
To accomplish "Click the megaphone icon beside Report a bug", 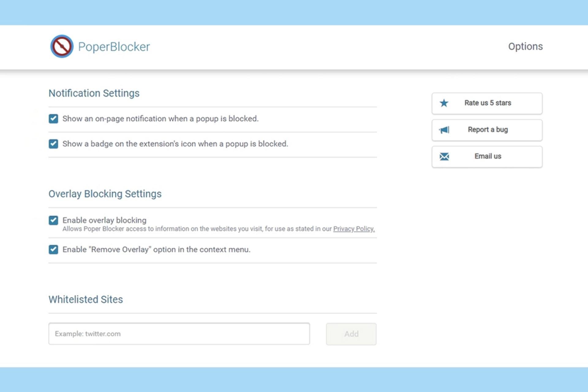I will click(444, 130).
